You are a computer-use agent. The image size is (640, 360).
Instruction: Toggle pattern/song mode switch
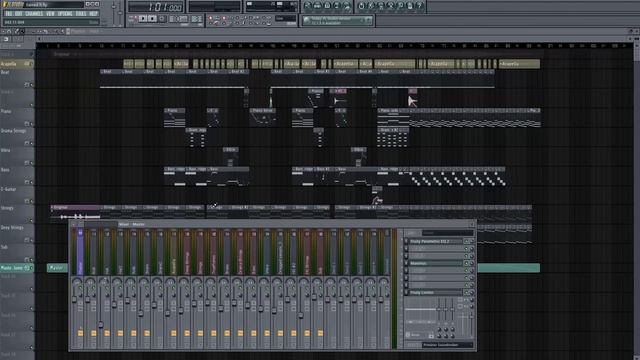(132, 19)
